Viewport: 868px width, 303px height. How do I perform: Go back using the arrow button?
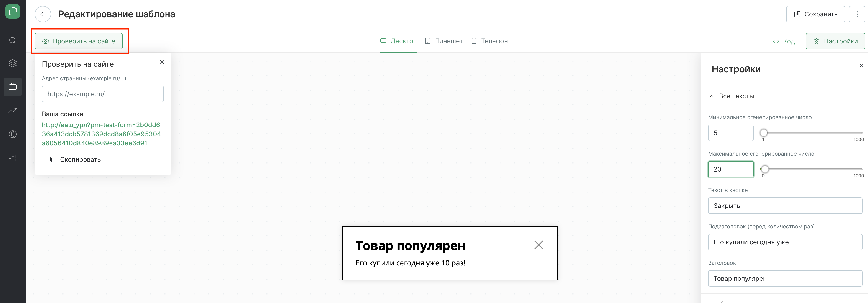point(43,14)
